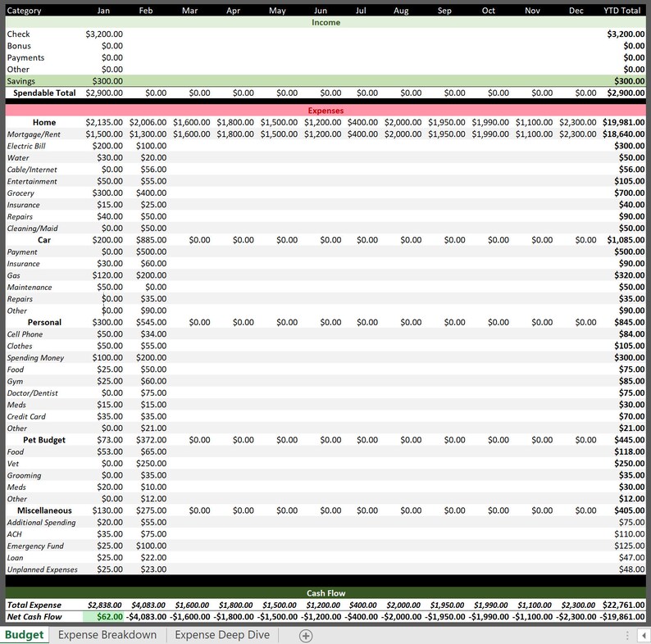Select the Car category label
651x644 pixels.
pyautogui.click(x=44, y=240)
